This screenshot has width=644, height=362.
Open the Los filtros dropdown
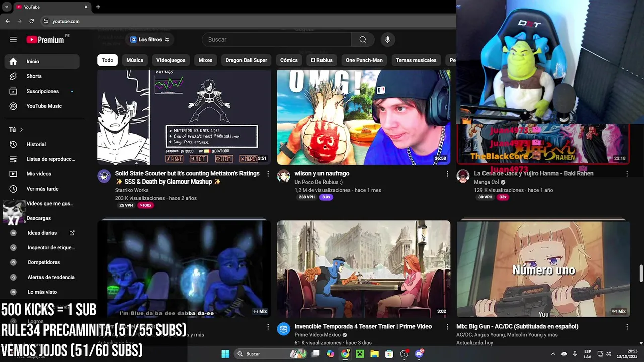click(x=149, y=40)
